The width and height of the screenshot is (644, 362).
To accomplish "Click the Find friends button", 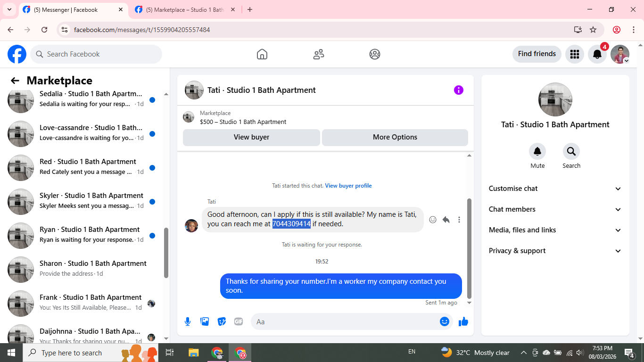I will pyautogui.click(x=537, y=54).
